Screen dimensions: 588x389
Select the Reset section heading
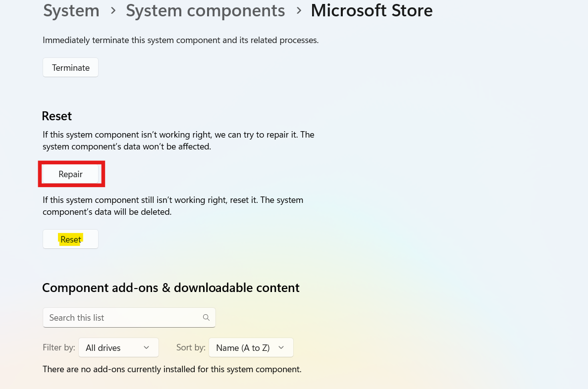tap(56, 115)
